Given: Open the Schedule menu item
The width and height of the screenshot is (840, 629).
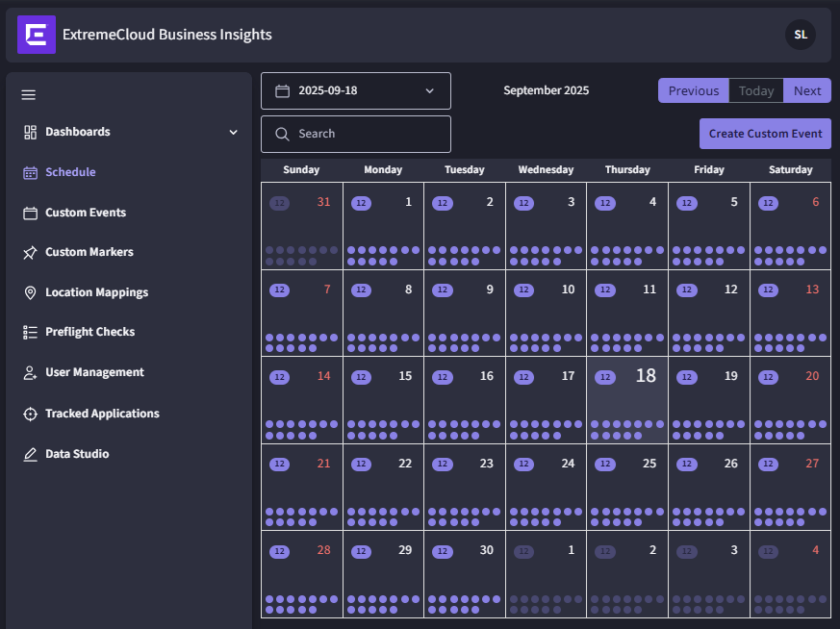Looking at the screenshot, I should [x=70, y=172].
